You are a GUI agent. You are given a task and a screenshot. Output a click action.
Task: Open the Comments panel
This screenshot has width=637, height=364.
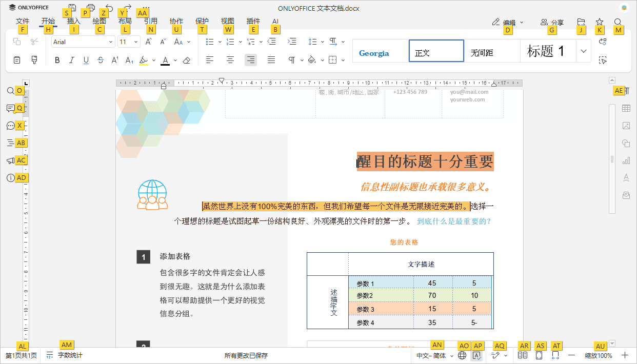tap(10, 108)
